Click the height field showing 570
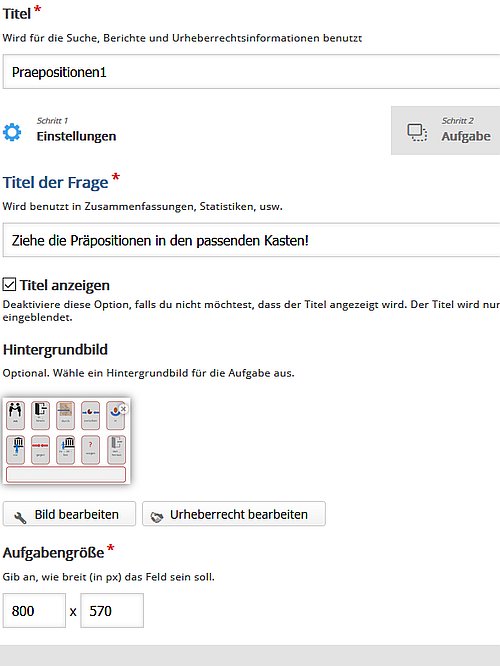The height and width of the screenshot is (666, 500). coord(112,610)
